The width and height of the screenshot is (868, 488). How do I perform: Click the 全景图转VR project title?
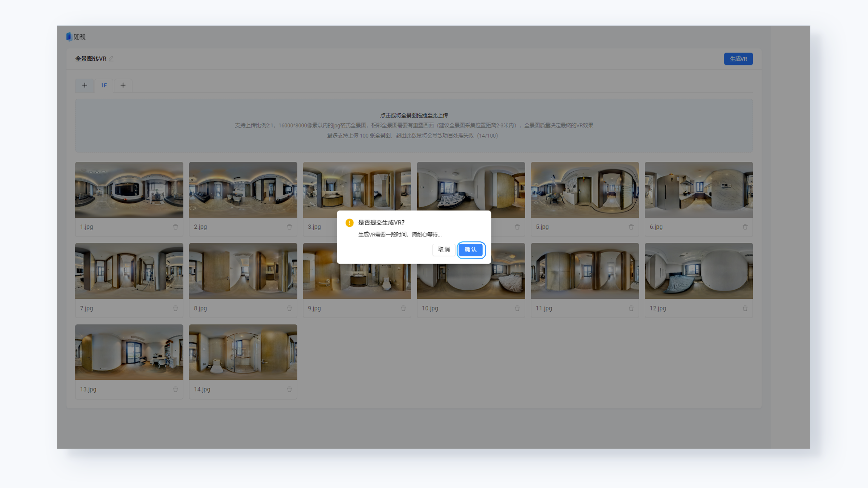pos(91,59)
